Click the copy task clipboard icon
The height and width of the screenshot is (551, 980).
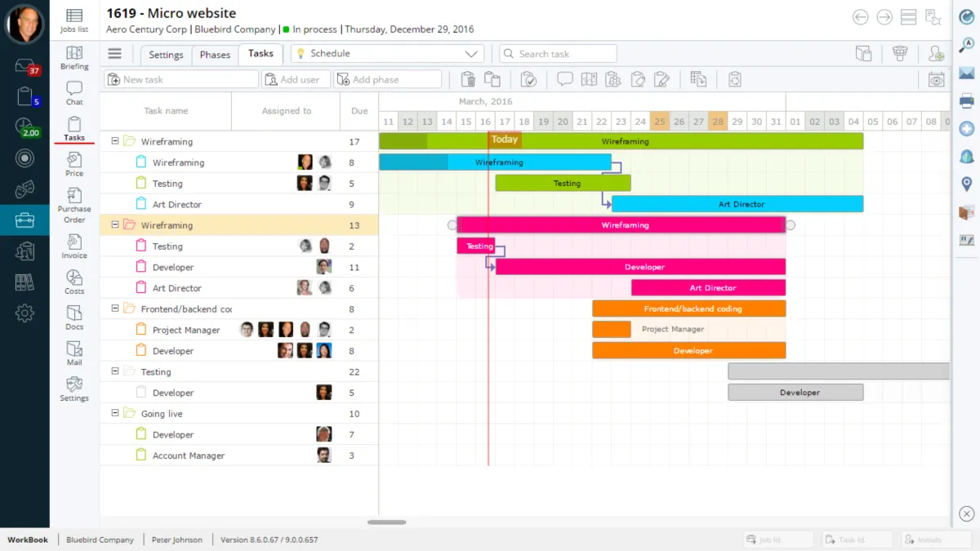tap(492, 79)
